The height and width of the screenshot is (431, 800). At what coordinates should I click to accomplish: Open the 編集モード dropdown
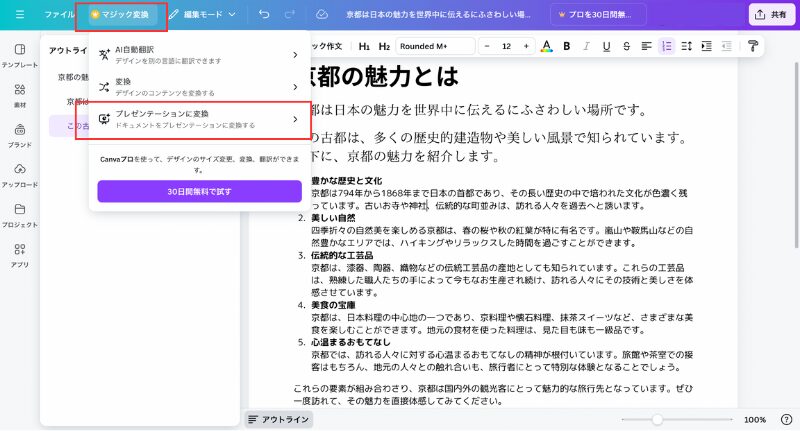203,15
